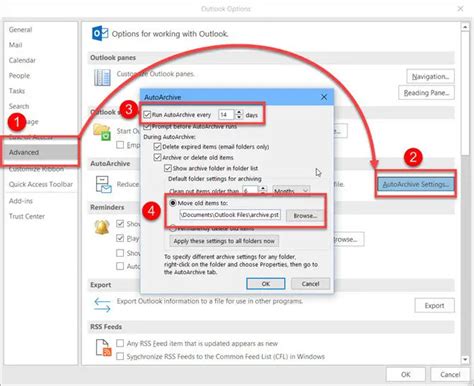Toggle the Empty deleted items checkbox
Image resolution: width=474 pixels, height=386 pixels.
click(x=120, y=145)
